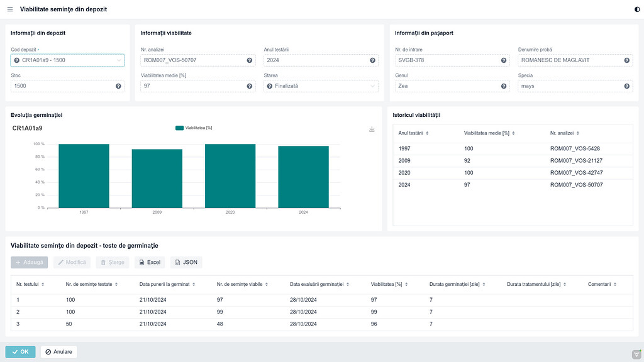Download the germination chart

pos(372,129)
